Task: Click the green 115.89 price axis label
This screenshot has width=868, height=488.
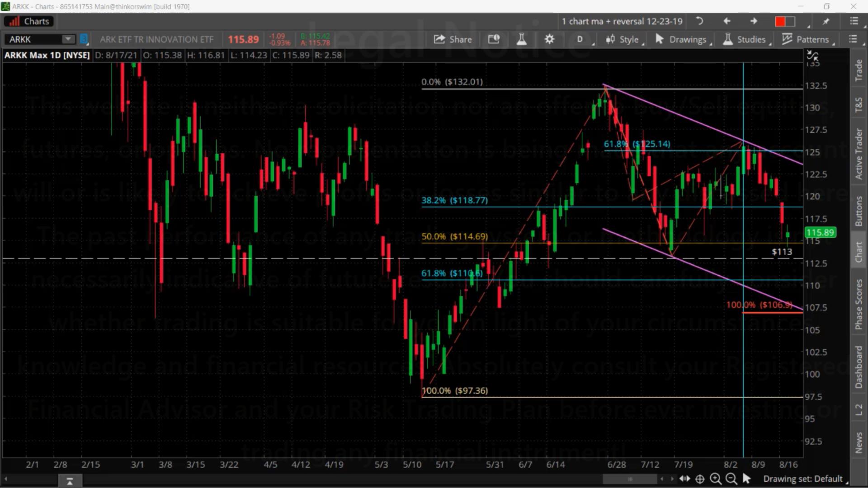Action: 820,232
